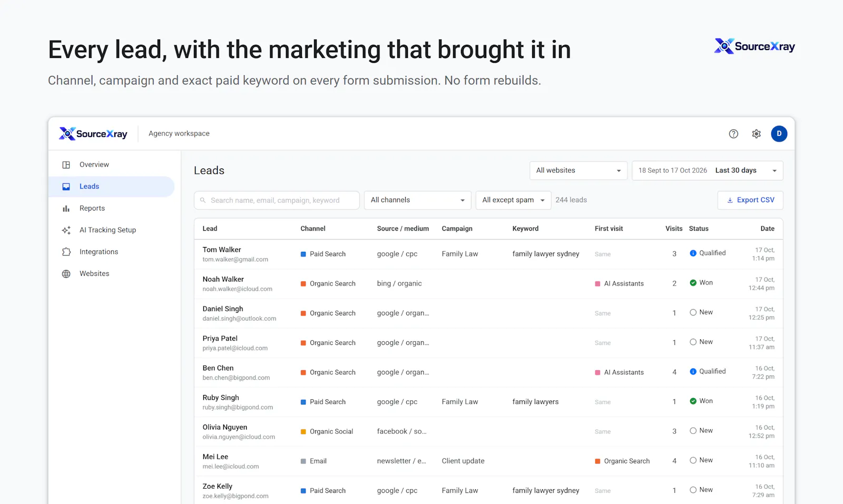Click Noah Walker's Won checkmark icon
The image size is (843, 504).
693,283
